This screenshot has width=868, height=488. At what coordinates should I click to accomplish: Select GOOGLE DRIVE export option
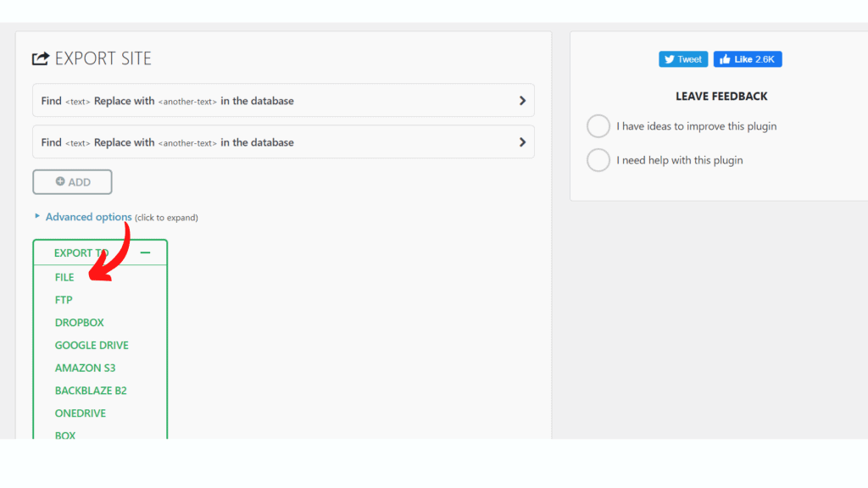tap(92, 346)
